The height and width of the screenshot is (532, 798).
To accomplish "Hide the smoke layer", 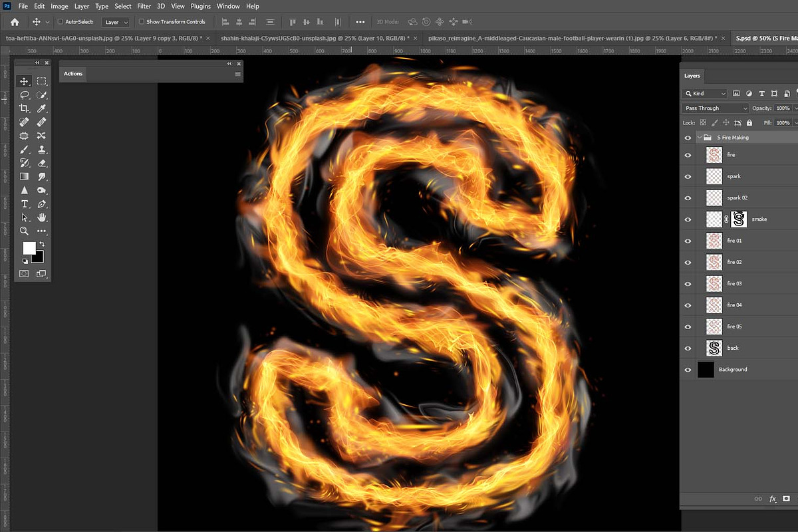I will (688, 219).
